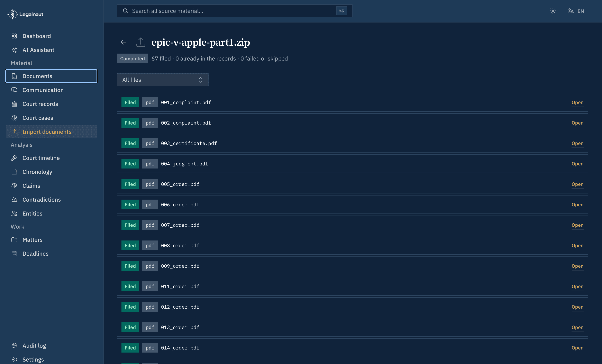Click pdf tag on 011_order.pdf row
Image resolution: width=602 pixels, height=364 pixels.
click(150, 286)
